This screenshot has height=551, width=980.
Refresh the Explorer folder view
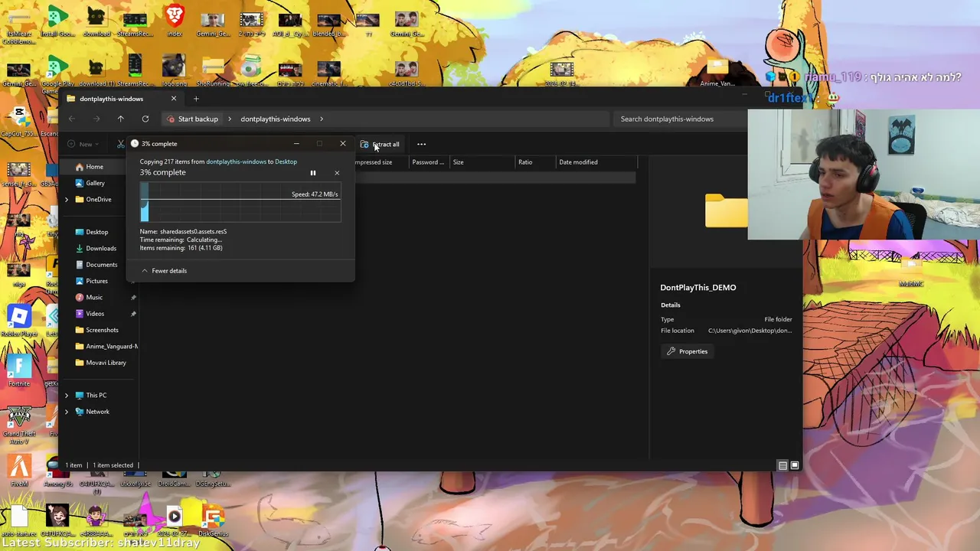coord(145,119)
